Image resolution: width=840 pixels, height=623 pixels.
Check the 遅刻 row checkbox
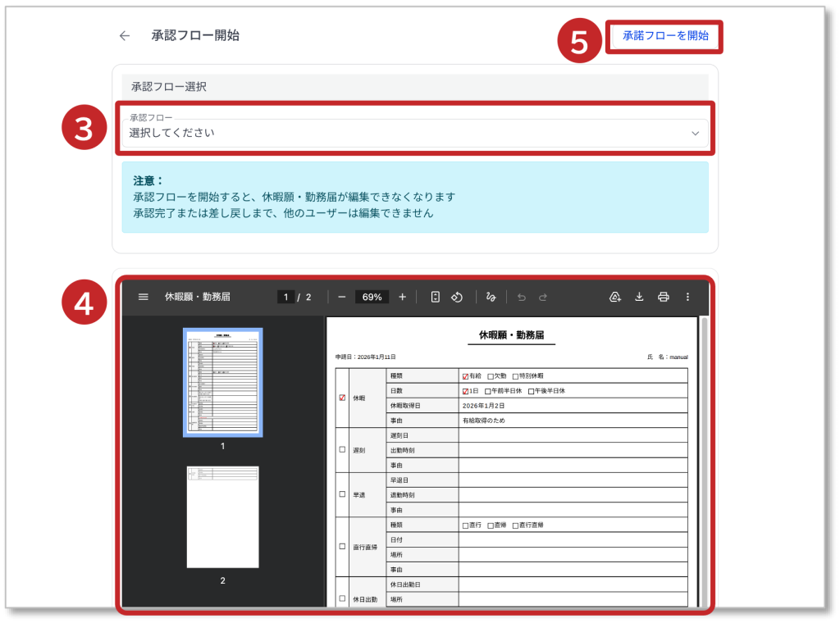[x=342, y=449]
